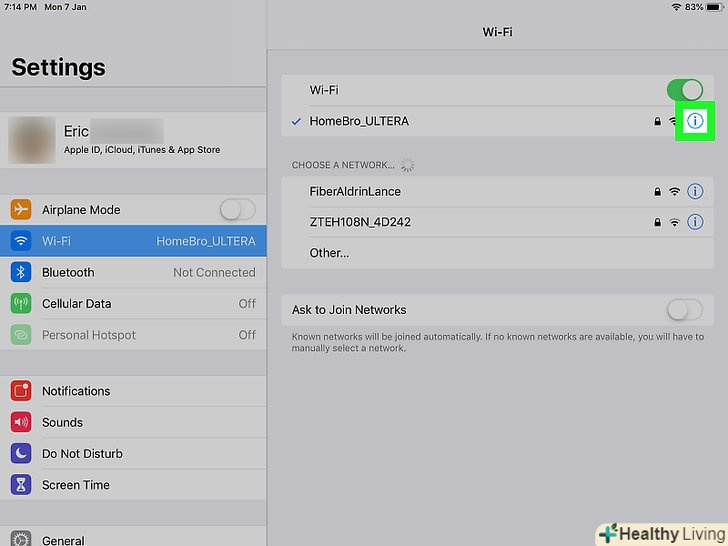728x546 pixels.
Task: Turn off the Wi-Fi switch
Action: pyautogui.click(x=685, y=90)
